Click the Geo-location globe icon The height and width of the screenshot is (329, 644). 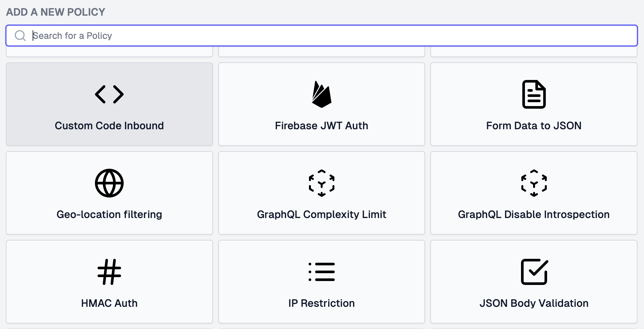coord(109,183)
